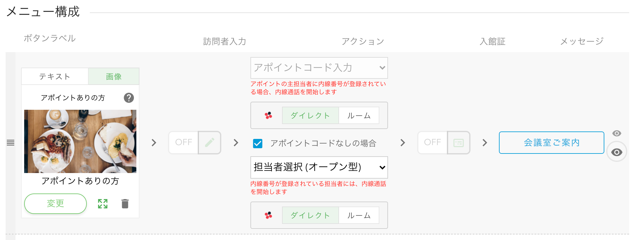Switch to the テキスト tab
The width and height of the screenshot is (644, 240).
point(55,77)
